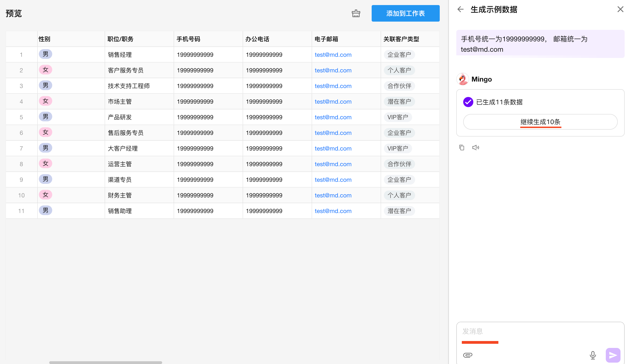Click the read aloud speaker icon
632x364 pixels.
(475, 148)
